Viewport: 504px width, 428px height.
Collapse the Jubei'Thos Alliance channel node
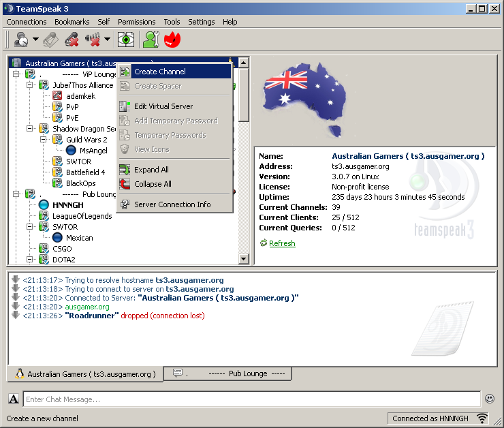click(29, 85)
